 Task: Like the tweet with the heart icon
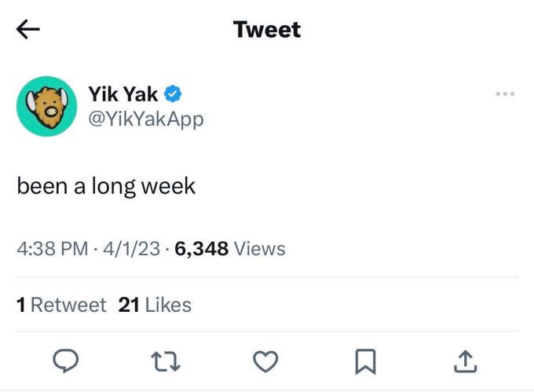266,361
